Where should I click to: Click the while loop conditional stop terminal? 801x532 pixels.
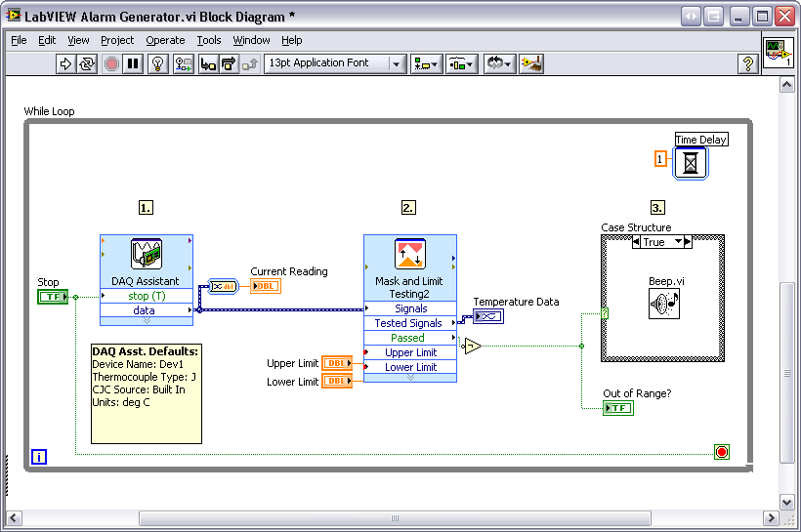[x=722, y=452]
